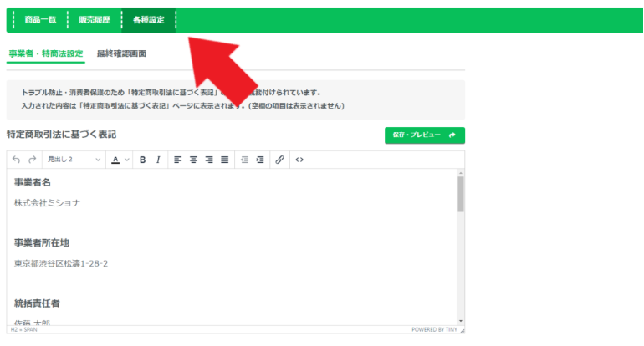Click the 統括責任者 heading
This screenshot has width=644, height=346.
point(37,303)
